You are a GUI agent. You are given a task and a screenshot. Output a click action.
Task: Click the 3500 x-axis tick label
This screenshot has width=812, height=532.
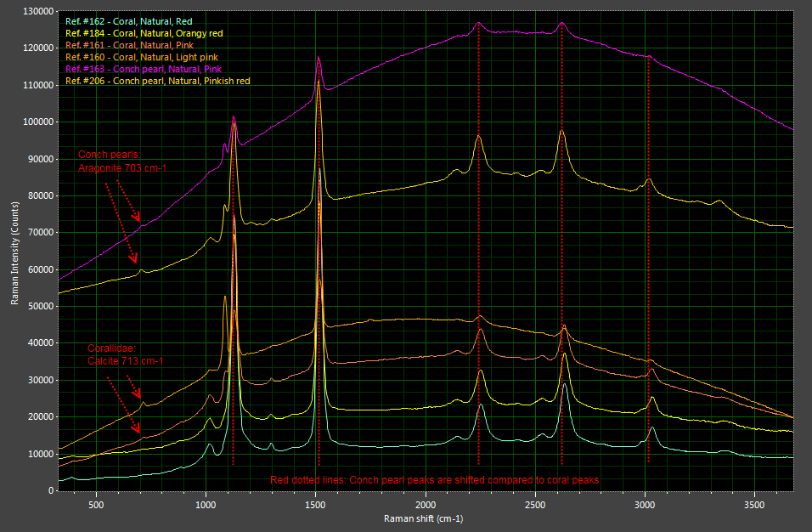coord(754,505)
